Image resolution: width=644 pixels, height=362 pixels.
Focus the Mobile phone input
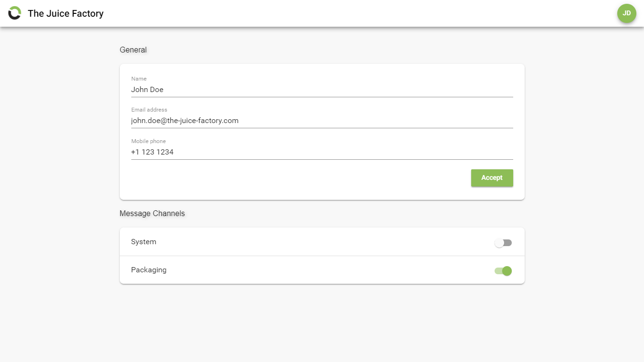322,152
